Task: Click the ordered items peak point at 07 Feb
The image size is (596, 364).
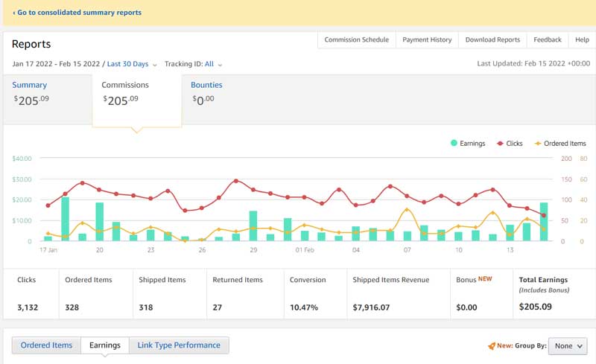Action: [407, 210]
